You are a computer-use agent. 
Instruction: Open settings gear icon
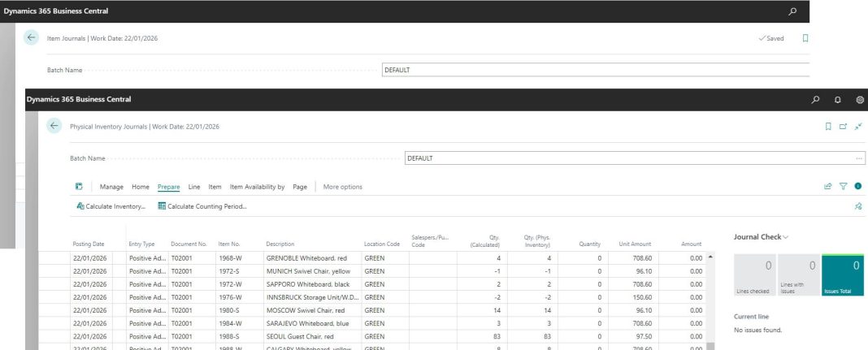pos(860,100)
